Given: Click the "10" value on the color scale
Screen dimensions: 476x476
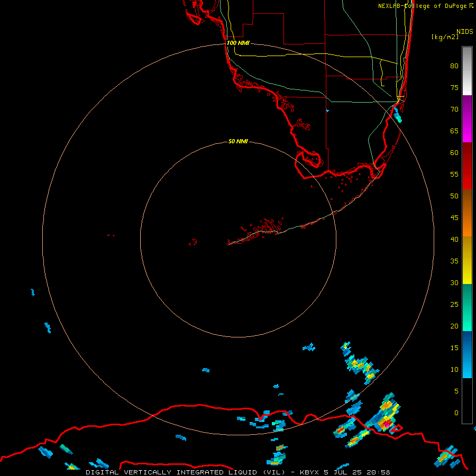Looking at the screenshot, I should pos(454,370).
